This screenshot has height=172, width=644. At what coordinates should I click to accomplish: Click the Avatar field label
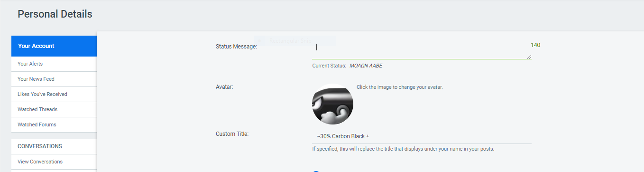pos(224,87)
